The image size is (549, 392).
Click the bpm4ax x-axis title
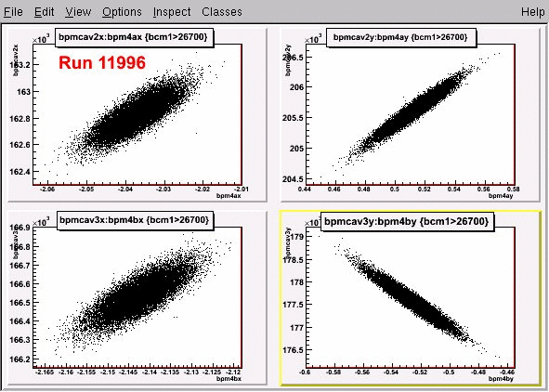click(229, 196)
